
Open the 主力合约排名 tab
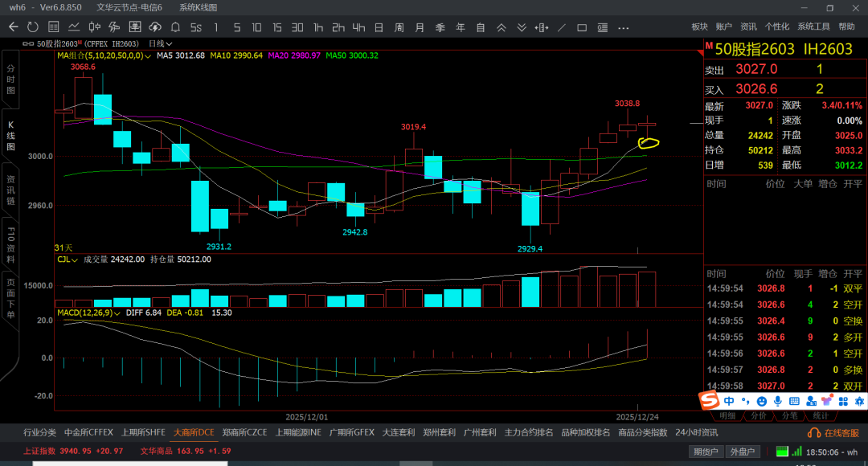[529, 433]
